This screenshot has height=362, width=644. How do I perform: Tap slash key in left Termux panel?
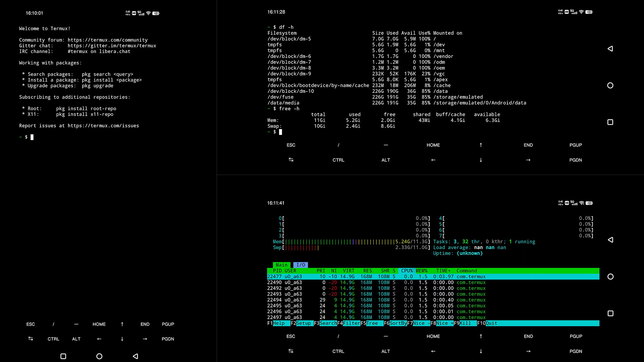53,324
